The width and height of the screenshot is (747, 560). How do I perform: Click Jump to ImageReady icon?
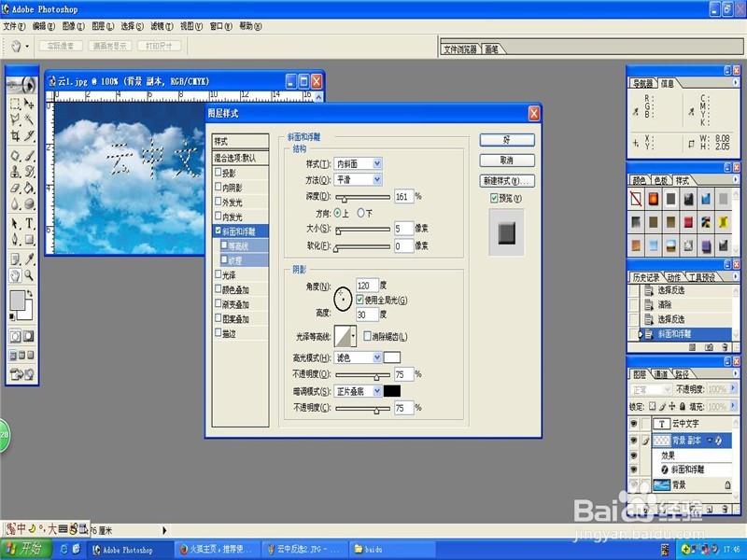(21, 374)
